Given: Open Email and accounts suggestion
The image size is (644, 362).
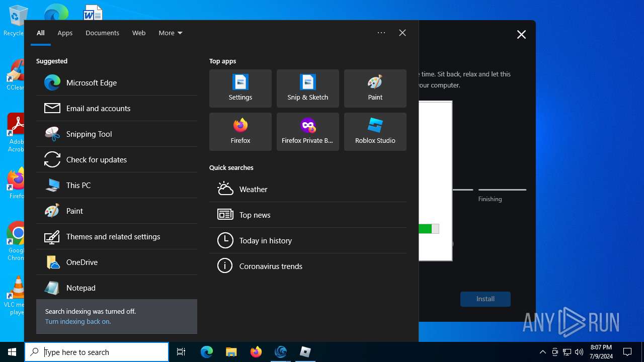Looking at the screenshot, I should click(x=117, y=108).
